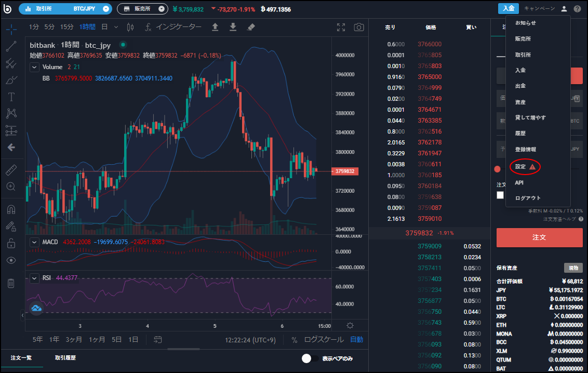Click the cloud icon on the chart
The width and height of the screenshot is (588, 373).
coord(36,308)
